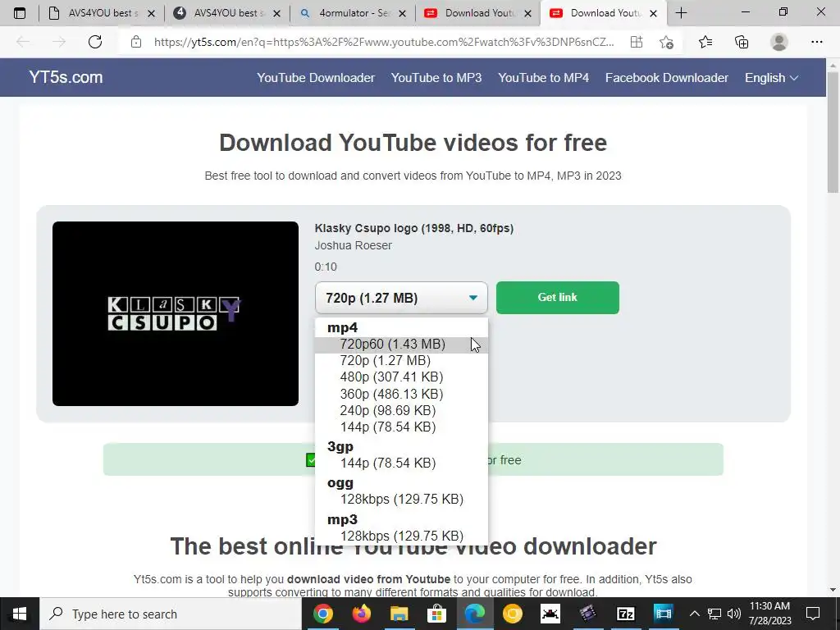
Task: Select 480p (307.41 KB) option
Action: pos(401,377)
